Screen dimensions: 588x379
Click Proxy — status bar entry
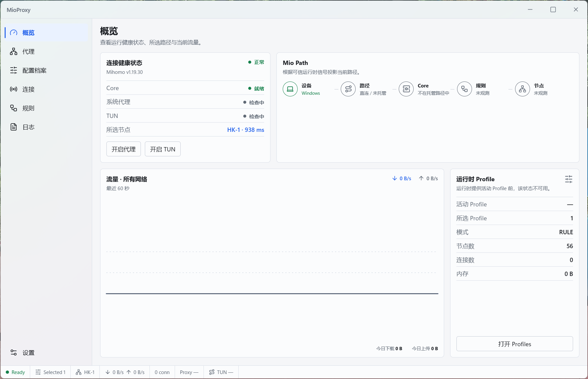[x=189, y=372]
